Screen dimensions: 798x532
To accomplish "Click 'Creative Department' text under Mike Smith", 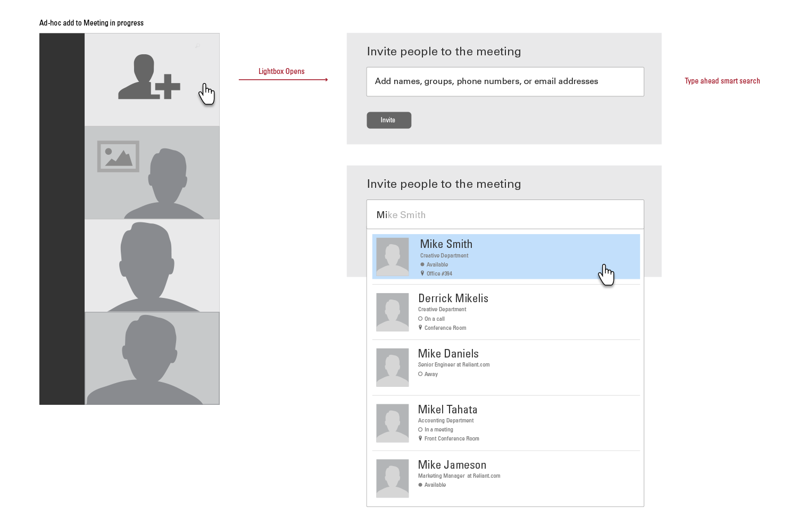I will pos(444,256).
